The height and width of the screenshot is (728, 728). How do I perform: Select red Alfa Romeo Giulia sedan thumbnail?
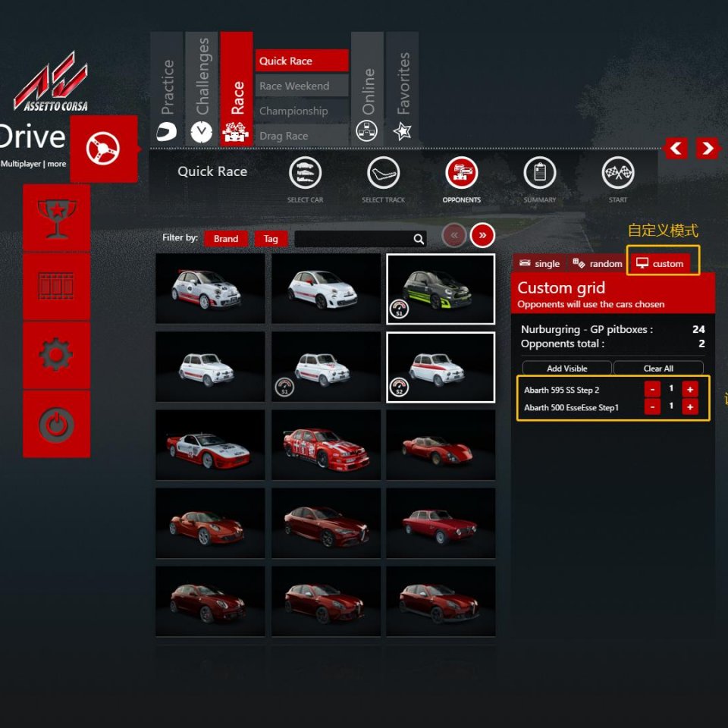[x=325, y=522]
